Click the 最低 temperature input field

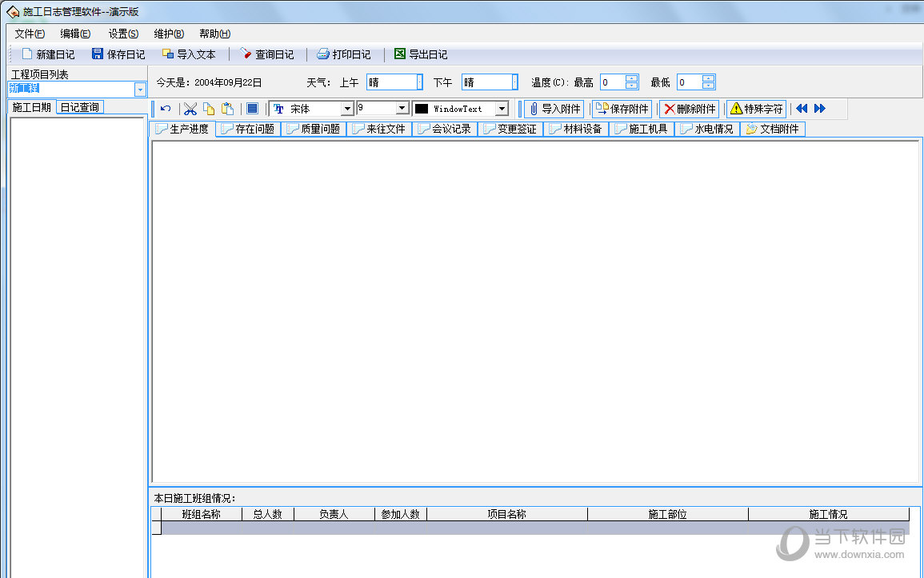pyautogui.click(x=690, y=82)
